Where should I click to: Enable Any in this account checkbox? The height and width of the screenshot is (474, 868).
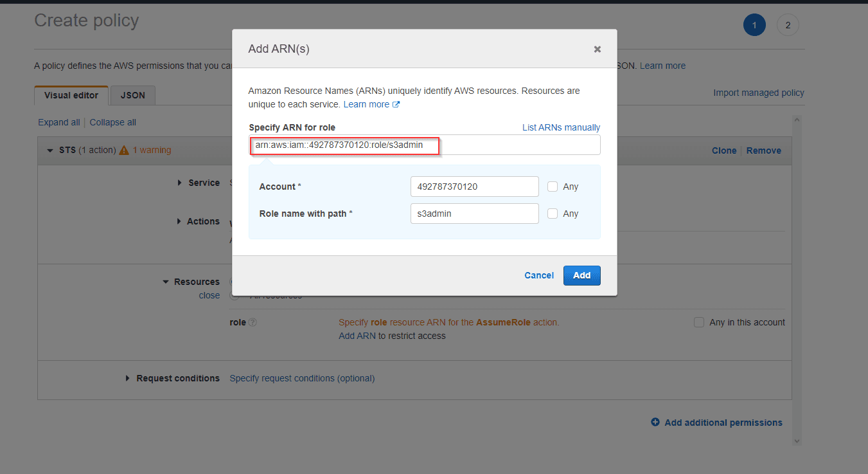pos(699,322)
